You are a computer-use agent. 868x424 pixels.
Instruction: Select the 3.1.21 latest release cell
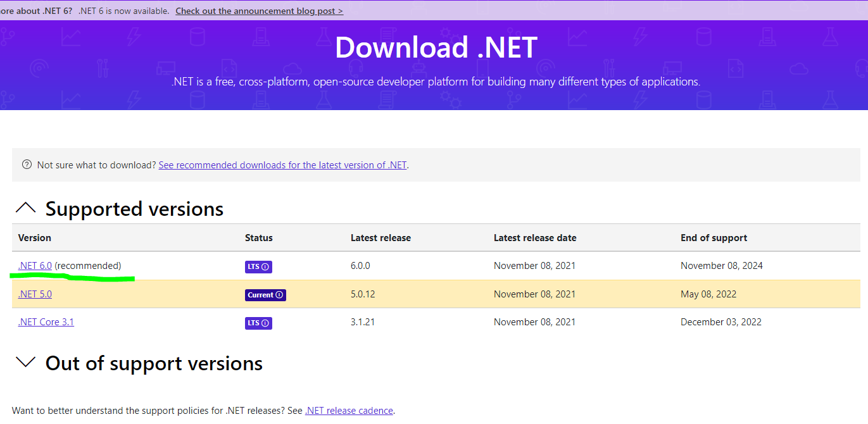pos(363,321)
